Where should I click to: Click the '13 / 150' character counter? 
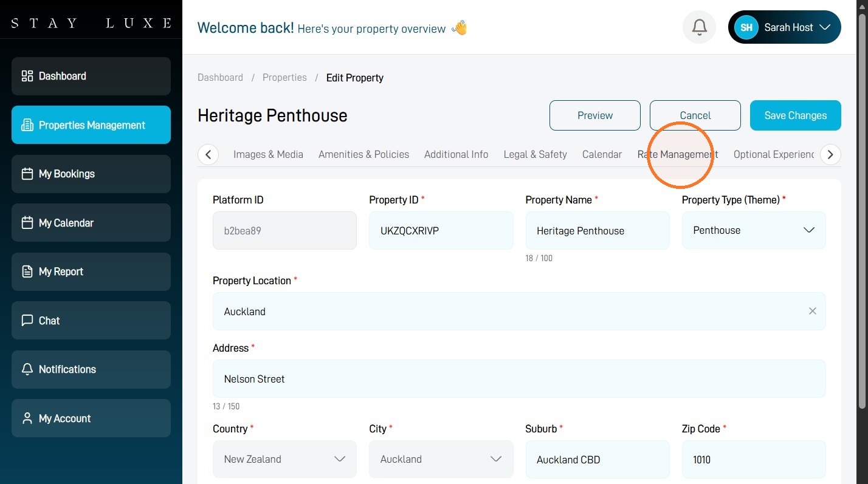pos(226,406)
